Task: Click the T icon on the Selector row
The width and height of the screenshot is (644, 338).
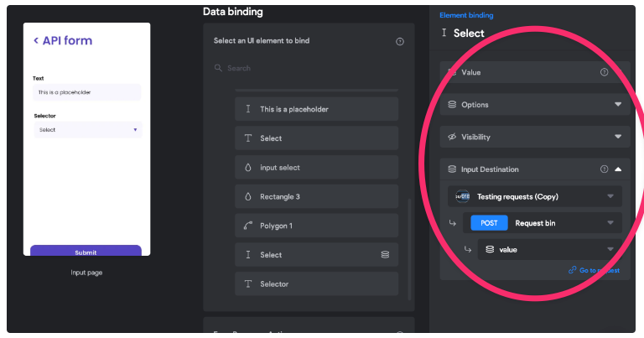Action: click(248, 283)
